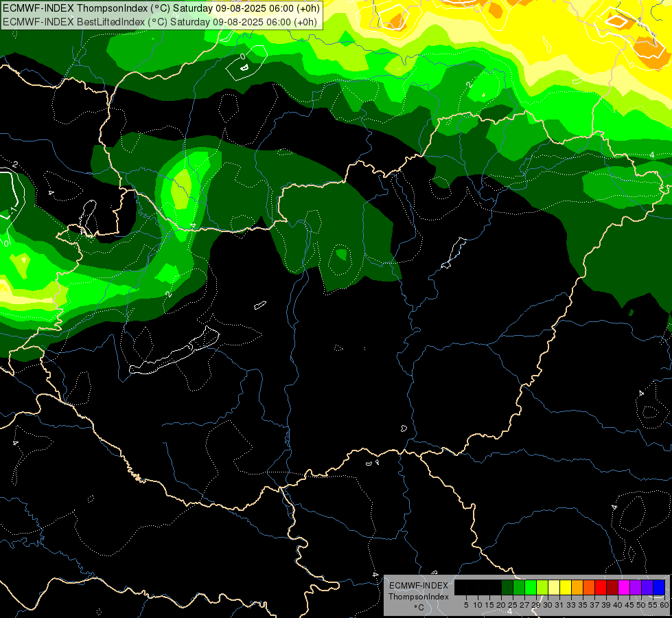This screenshot has width=672, height=618.
Task: Click the legend tick value 5
Action: [466, 605]
